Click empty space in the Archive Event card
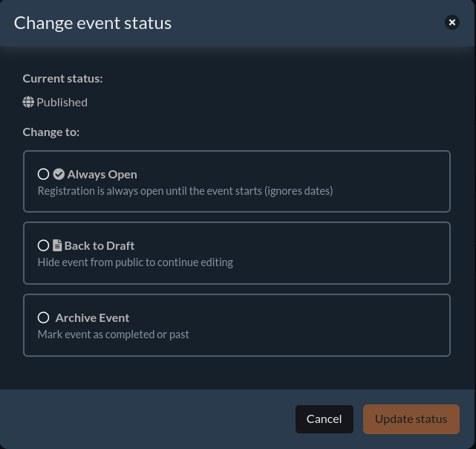Screen dimensions: 476x449 click(x=334, y=326)
